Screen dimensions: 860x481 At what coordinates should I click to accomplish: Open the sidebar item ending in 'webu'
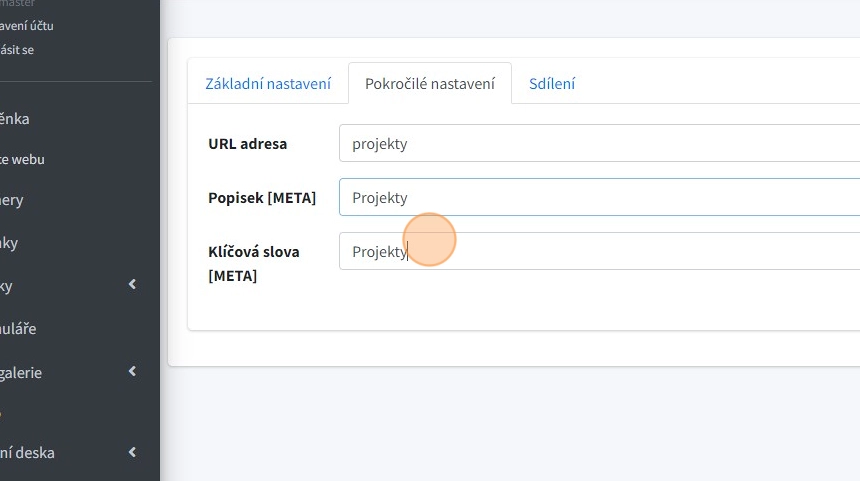point(22,159)
